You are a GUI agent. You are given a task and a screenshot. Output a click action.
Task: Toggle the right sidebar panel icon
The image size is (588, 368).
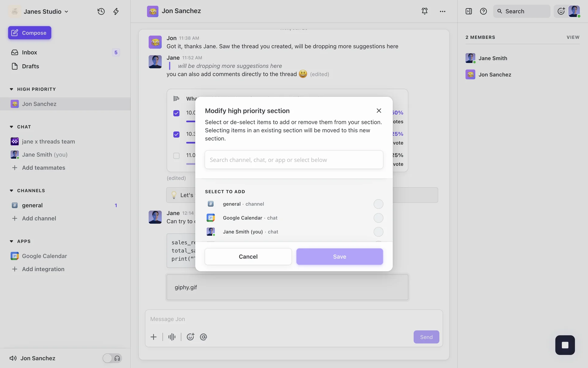click(x=469, y=11)
